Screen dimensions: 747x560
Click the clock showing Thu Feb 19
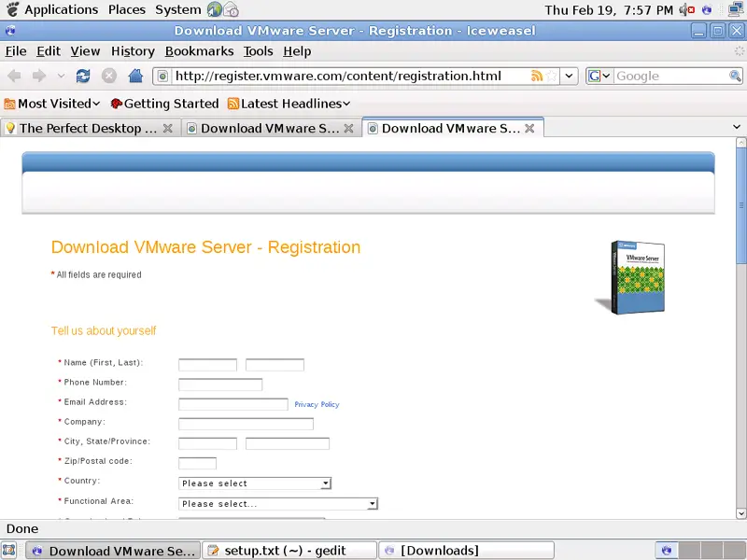pyautogui.click(x=609, y=10)
